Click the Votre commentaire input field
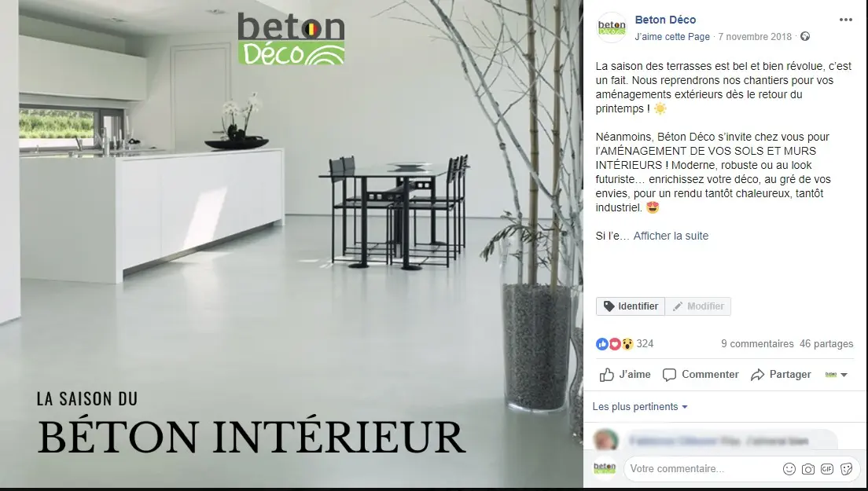 pyautogui.click(x=703, y=469)
